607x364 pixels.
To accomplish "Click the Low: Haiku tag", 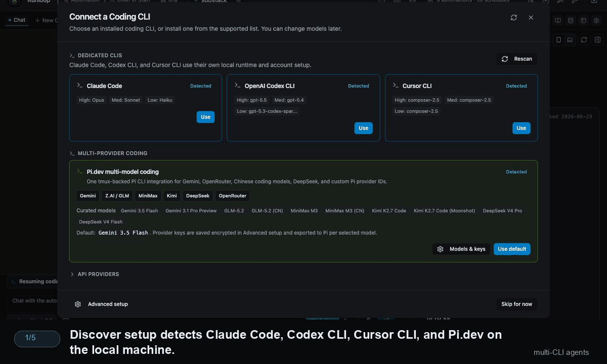I will (x=160, y=100).
